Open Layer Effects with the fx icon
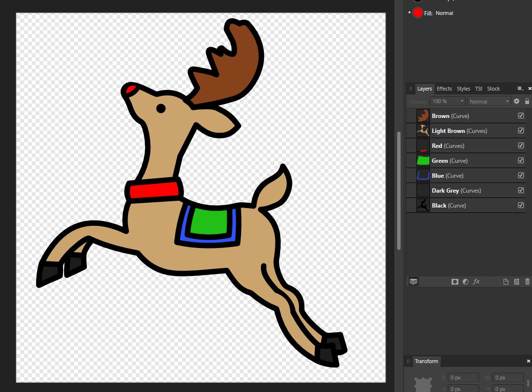This screenshot has height=392, width=532. point(476,281)
